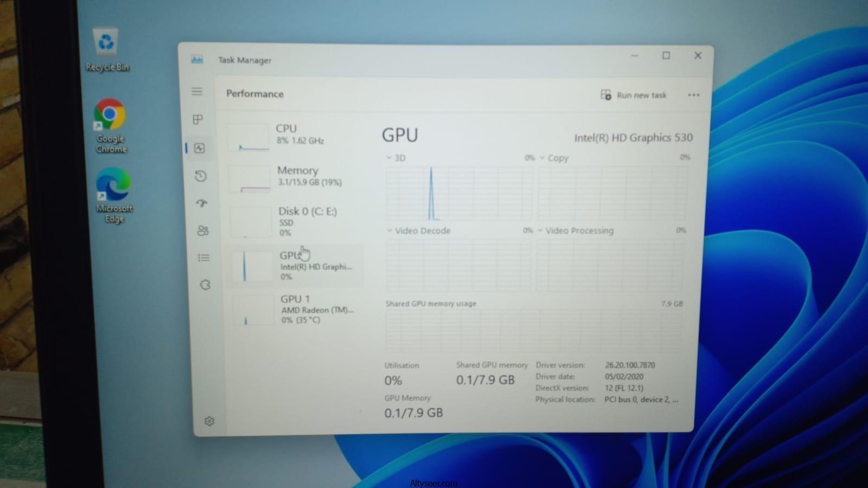Click Run new task button
This screenshot has height=488, width=868.
pos(634,95)
